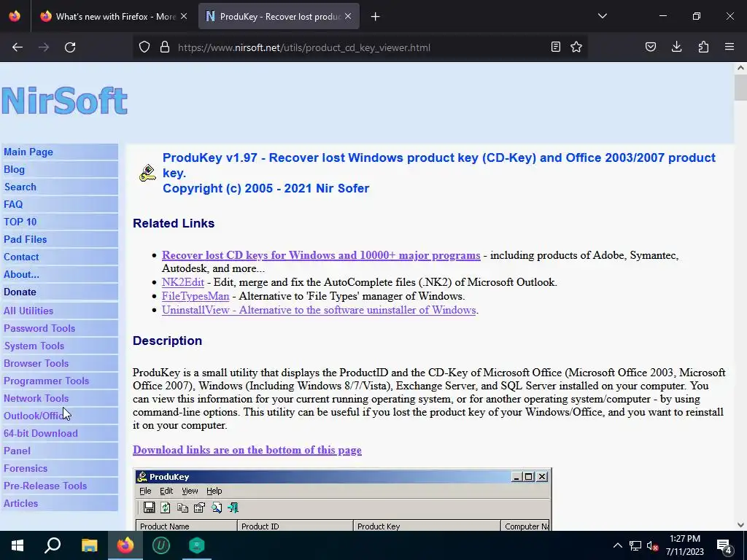Open All Utilities sidebar link
747x560 pixels.
tap(28, 311)
